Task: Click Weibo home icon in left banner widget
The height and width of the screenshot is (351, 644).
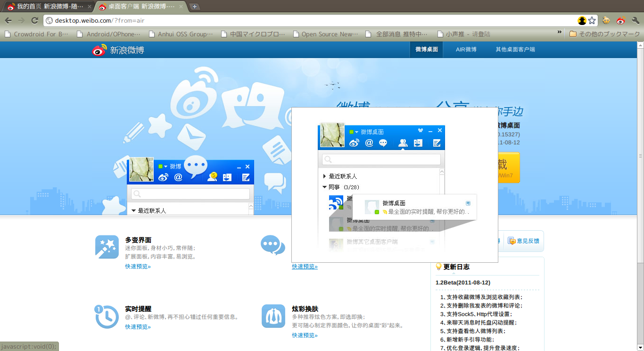Action: [x=163, y=177]
